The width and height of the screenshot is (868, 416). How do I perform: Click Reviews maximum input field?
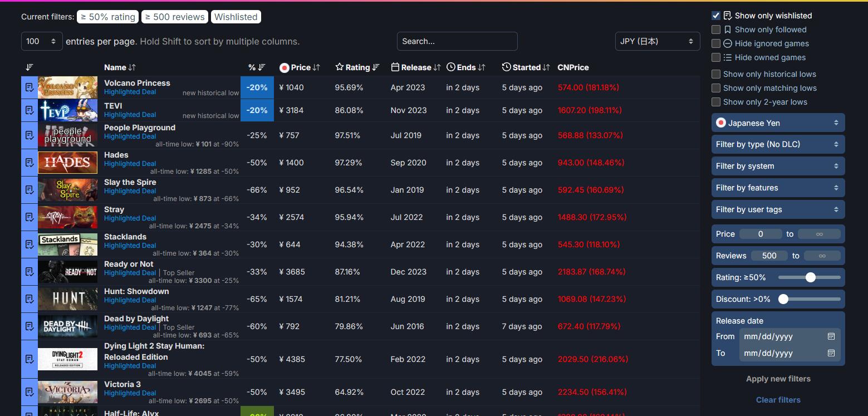click(x=822, y=256)
